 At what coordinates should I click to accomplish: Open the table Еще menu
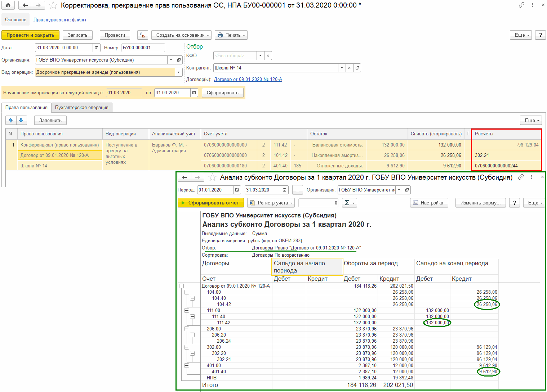point(531,120)
